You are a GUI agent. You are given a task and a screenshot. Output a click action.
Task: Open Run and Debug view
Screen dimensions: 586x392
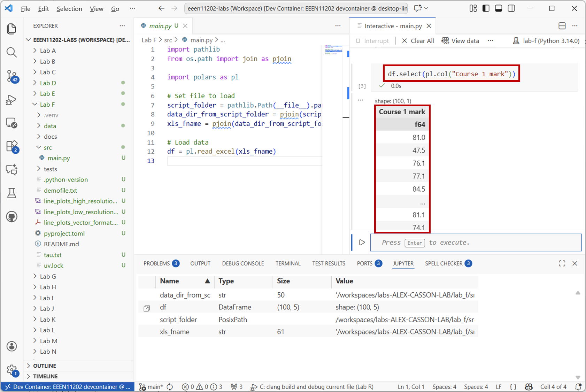(x=11, y=100)
